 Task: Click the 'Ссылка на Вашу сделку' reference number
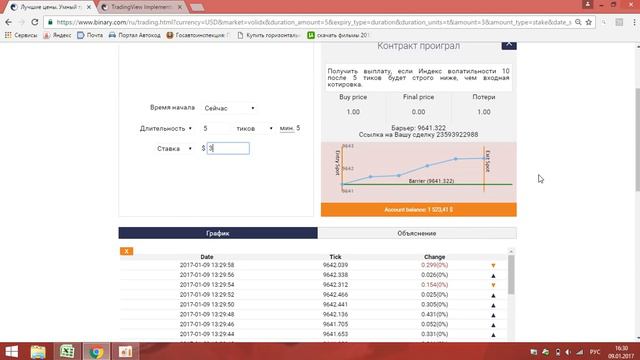coord(457,134)
